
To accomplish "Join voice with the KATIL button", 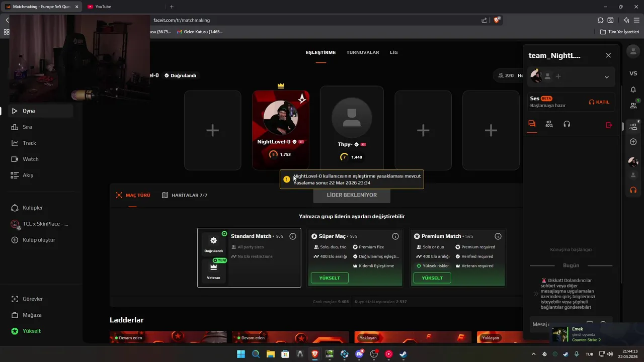I will pos(599,102).
